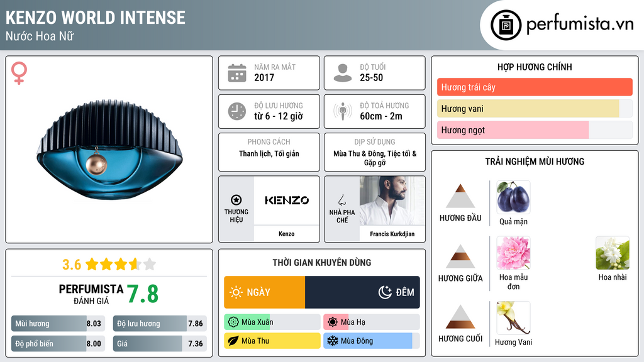Click the Quả mận plum note thumbnail

(x=513, y=197)
